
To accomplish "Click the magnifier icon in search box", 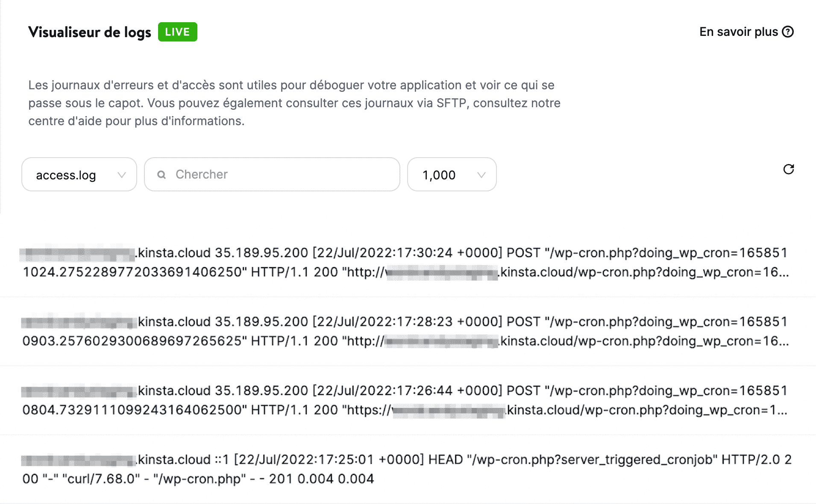I will click(x=161, y=175).
